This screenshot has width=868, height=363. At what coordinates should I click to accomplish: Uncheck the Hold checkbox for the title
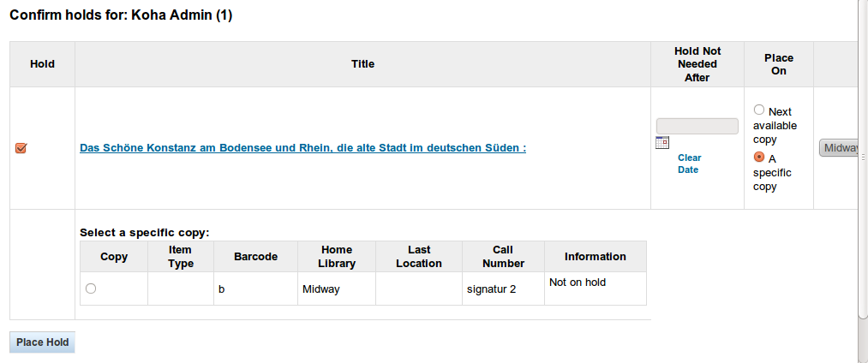(21, 148)
